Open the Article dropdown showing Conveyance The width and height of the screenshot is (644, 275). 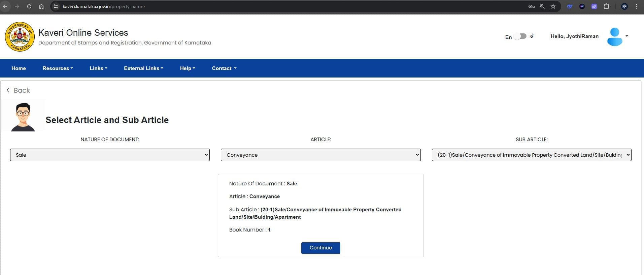pyautogui.click(x=320, y=155)
